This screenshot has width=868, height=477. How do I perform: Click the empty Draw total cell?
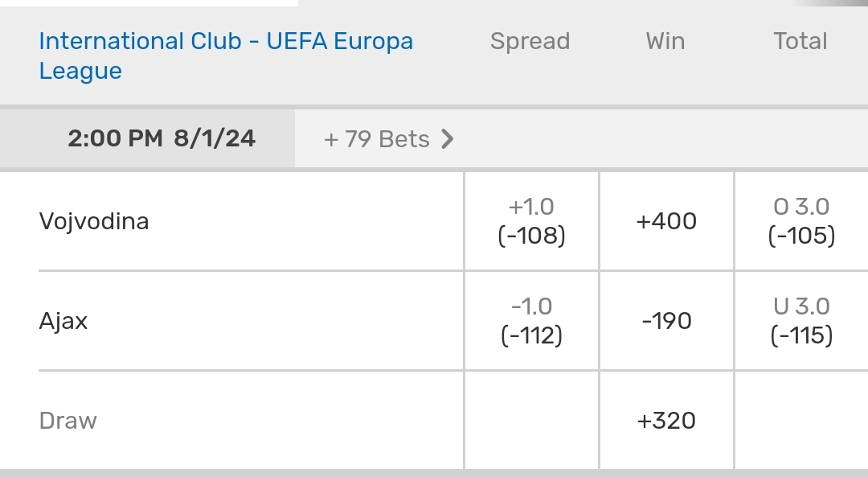[801, 421]
